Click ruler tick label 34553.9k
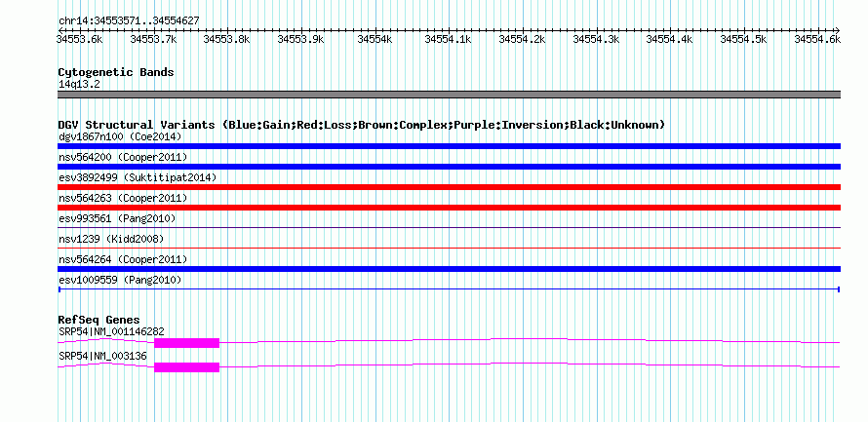The height and width of the screenshot is (422, 868). click(x=300, y=39)
